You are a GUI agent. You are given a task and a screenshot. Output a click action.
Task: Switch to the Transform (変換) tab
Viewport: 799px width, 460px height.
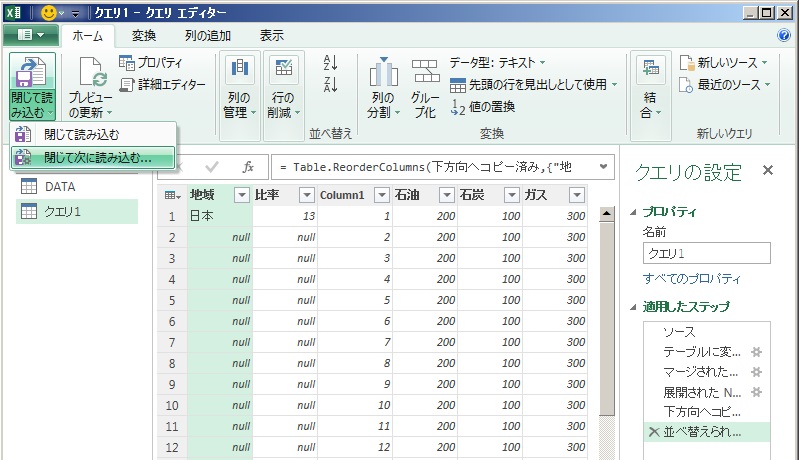[x=144, y=36]
